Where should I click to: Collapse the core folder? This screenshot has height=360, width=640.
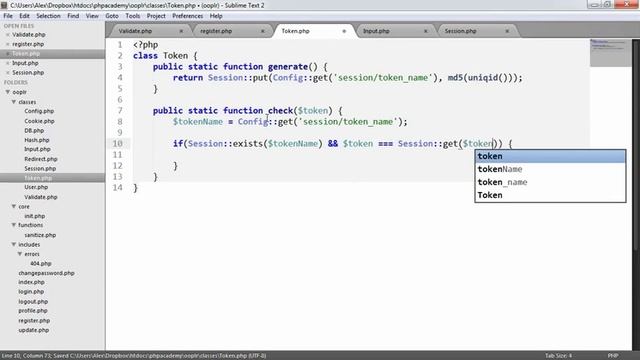click(x=14, y=207)
